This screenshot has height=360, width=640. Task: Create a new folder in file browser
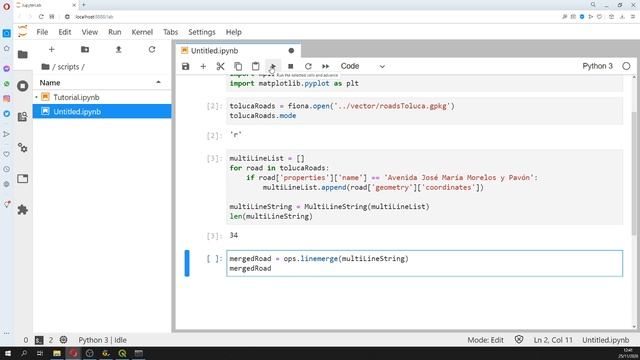tap(85, 49)
